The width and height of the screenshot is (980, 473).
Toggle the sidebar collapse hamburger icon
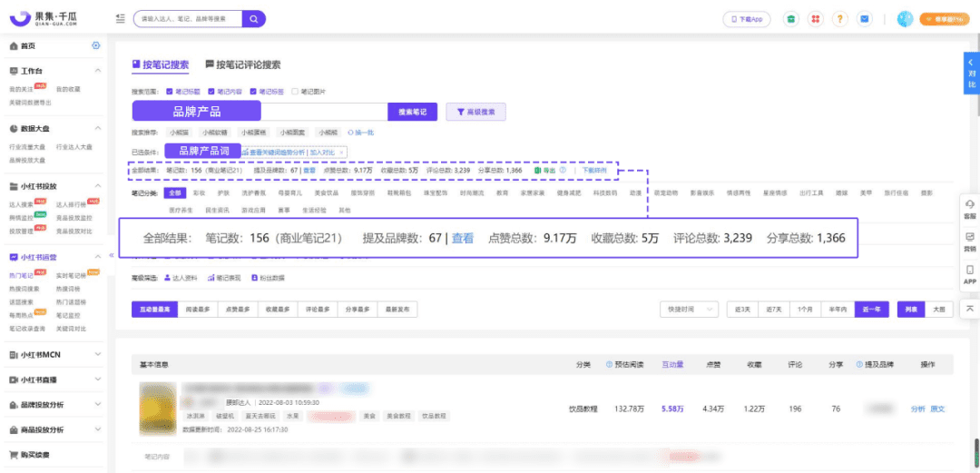120,19
